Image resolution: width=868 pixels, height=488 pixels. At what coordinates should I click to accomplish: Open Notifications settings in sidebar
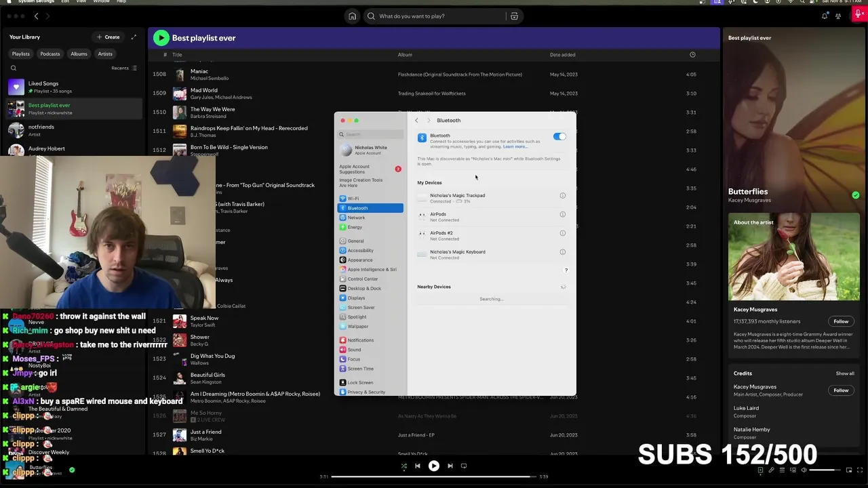370,340
